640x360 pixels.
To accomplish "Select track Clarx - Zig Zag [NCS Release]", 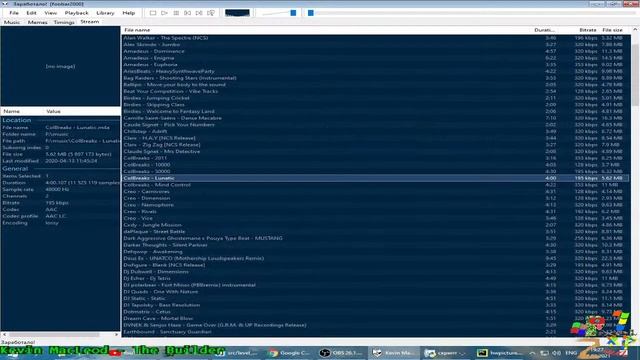I will click(376, 145).
